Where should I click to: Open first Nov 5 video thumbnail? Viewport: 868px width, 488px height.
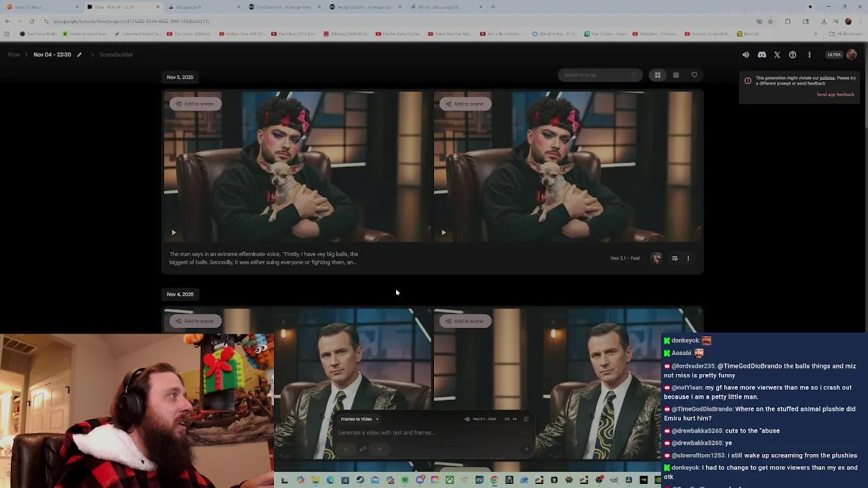[297, 166]
